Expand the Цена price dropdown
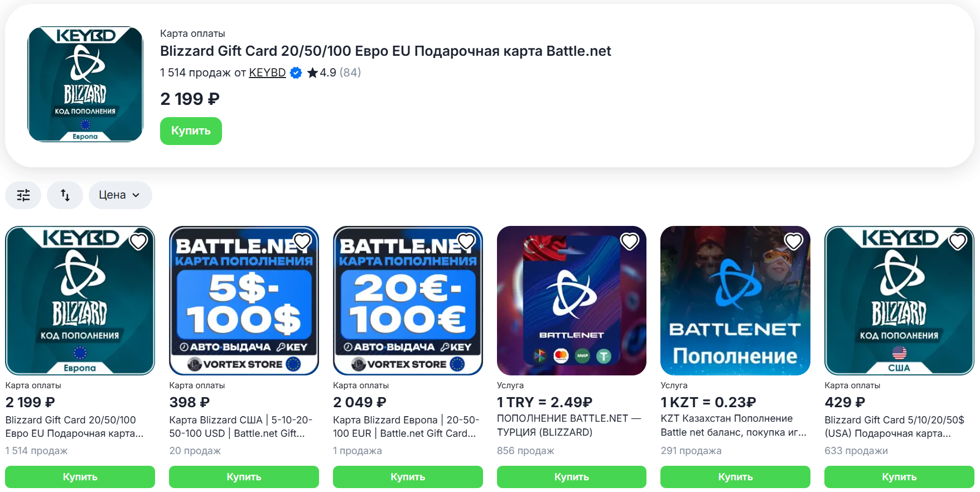The image size is (980, 492). click(120, 195)
